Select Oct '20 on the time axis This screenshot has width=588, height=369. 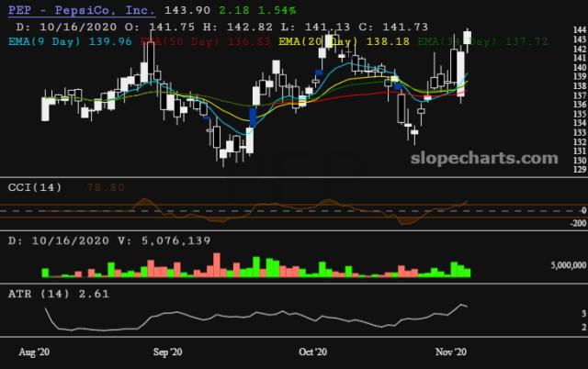point(312,352)
